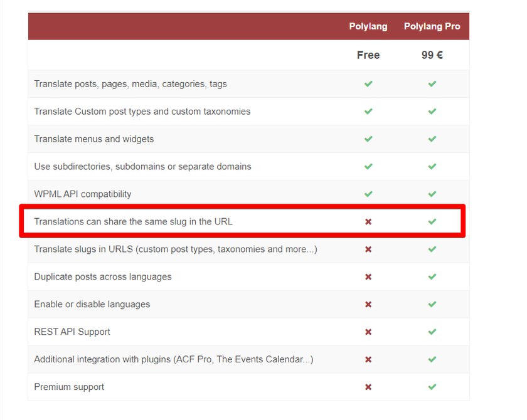This screenshot has height=420, width=527.
Task: Click 'Translations can share the same slug' text
Action: pos(133,221)
